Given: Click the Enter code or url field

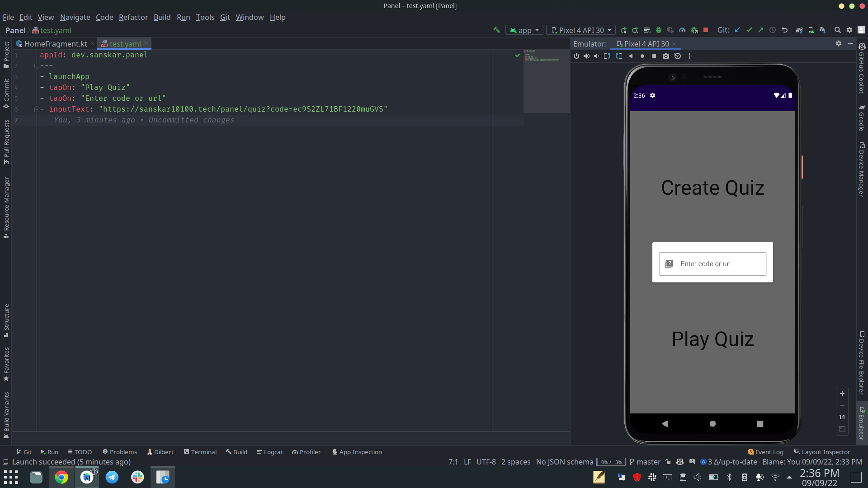Looking at the screenshot, I should click(712, 264).
